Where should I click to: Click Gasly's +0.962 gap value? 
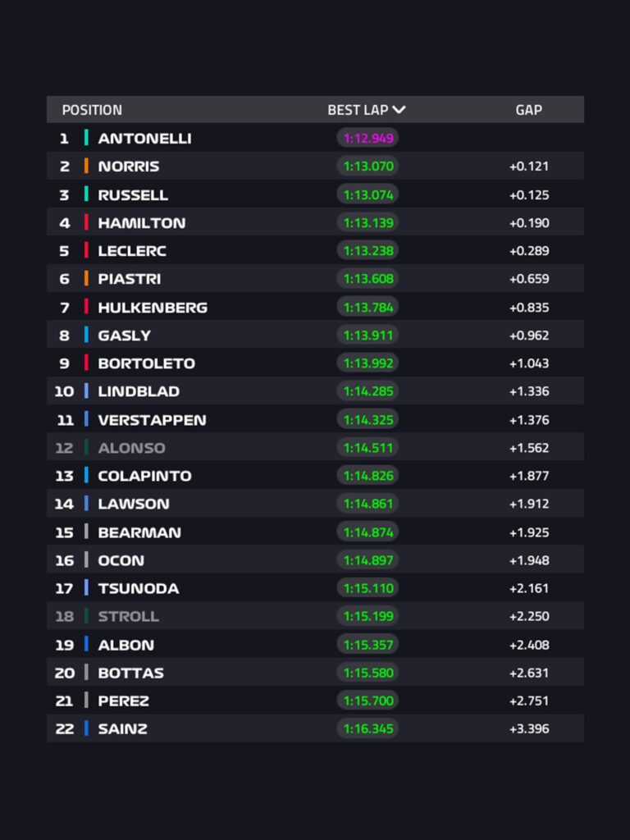[529, 336]
